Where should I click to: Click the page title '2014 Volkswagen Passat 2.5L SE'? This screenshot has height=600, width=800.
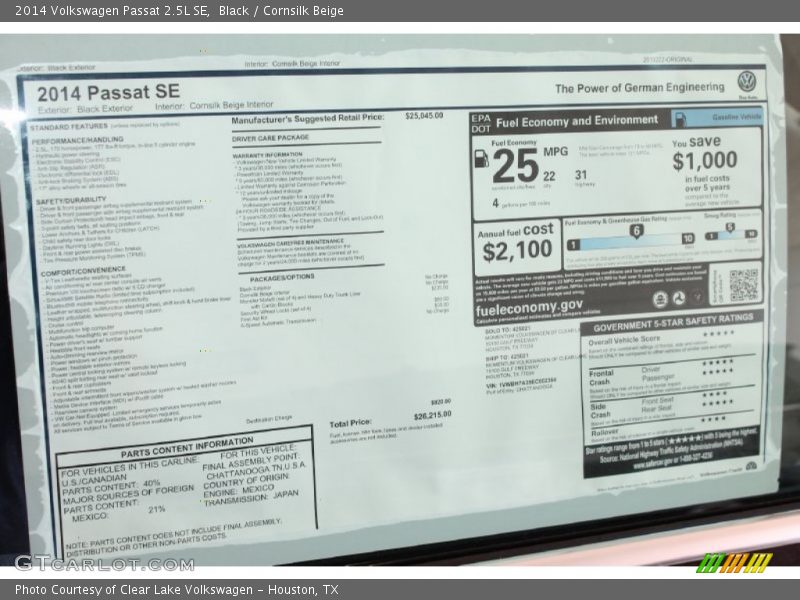pyautogui.click(x=112, y=11)
